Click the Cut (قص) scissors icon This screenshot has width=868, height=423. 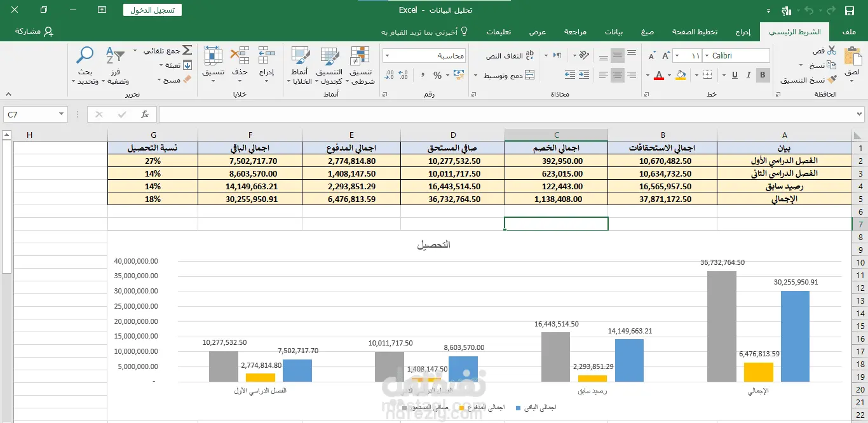pyautogui.click(x=832, y=50)
